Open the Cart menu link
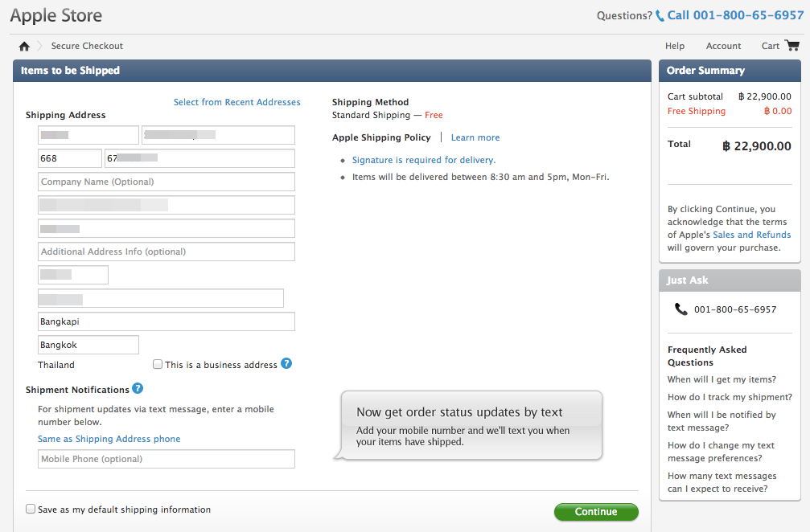810x532 pixels. (771, 46)
